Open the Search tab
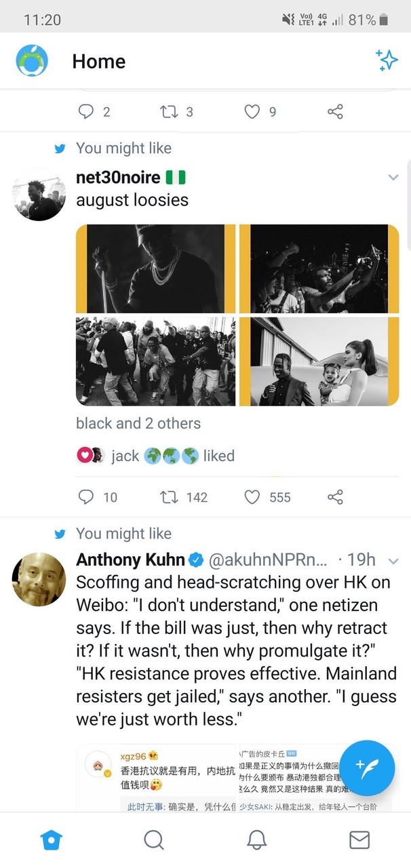 click(x=154, y=840)
